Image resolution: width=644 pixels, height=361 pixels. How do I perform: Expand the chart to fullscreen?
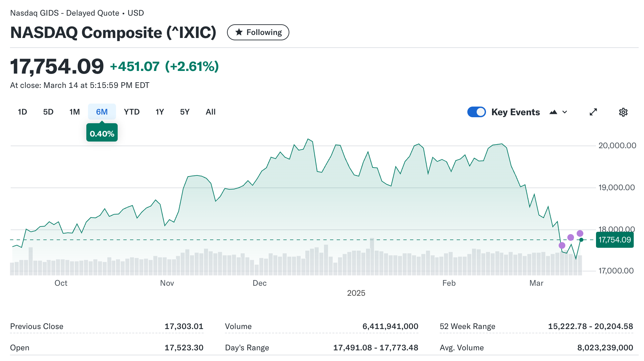pos(593,112)
